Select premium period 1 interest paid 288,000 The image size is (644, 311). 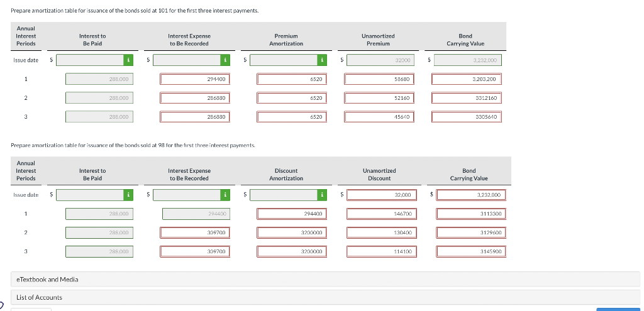tap(99, 79)
